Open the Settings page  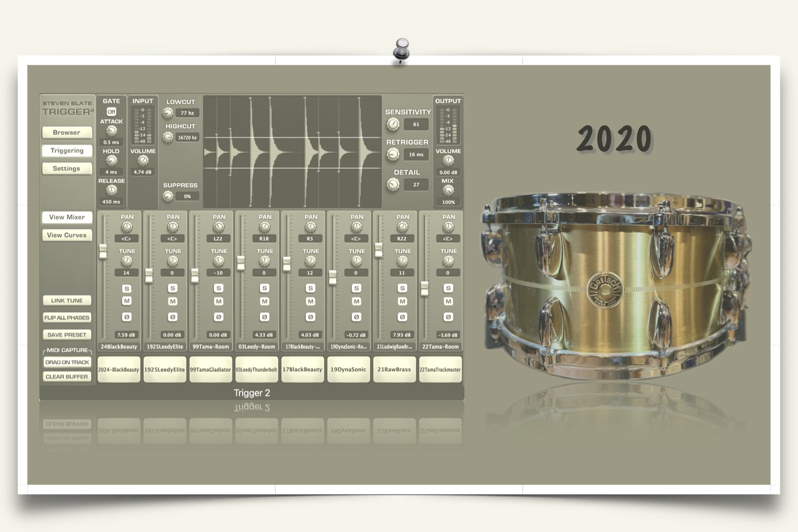click(66, 169)
